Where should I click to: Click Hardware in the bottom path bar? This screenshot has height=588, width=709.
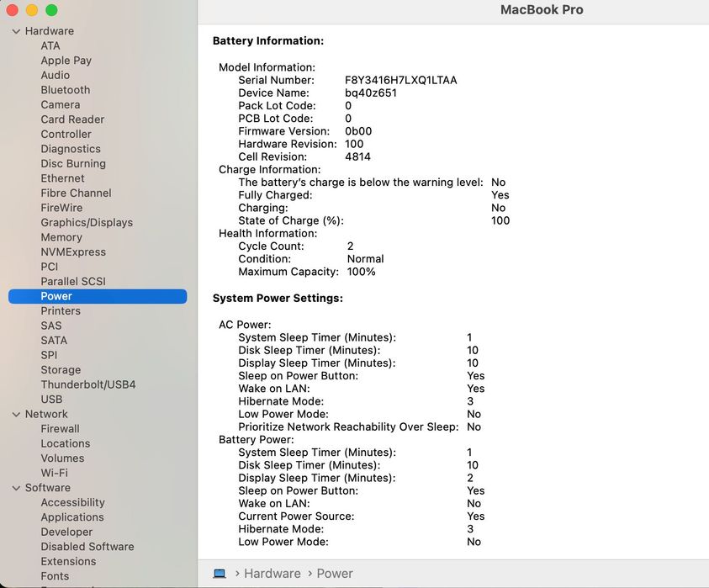[x=272, y=574]
